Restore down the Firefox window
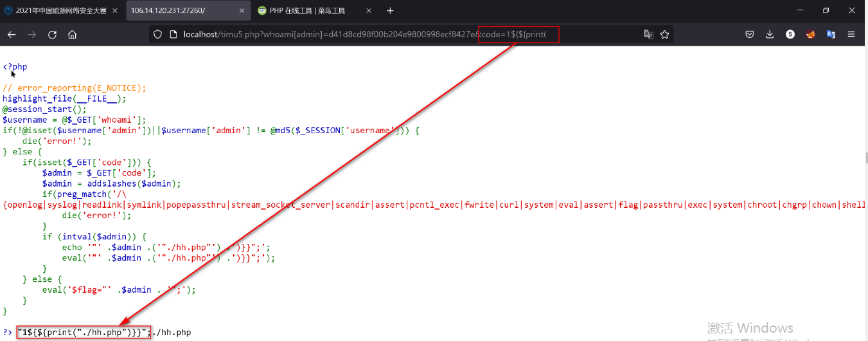Viewport: 868px width, 341px height. [826, 10]
